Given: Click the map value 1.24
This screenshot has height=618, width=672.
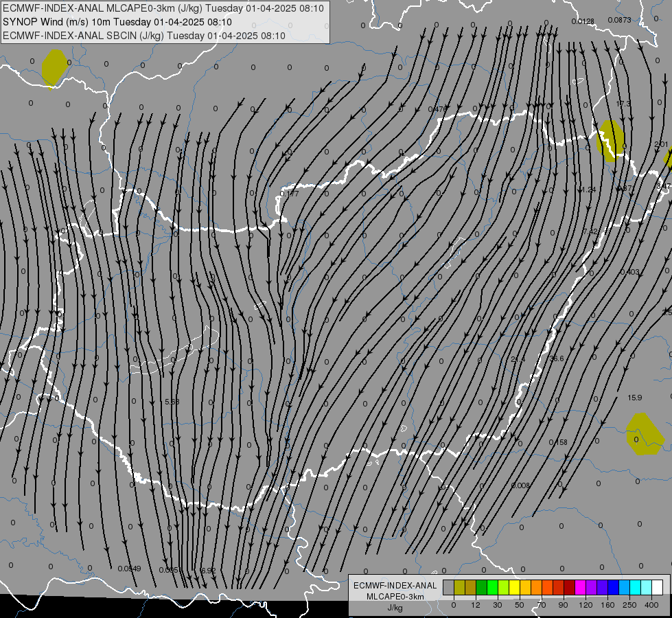Looking at the screenshot, I should coord(589,190).
